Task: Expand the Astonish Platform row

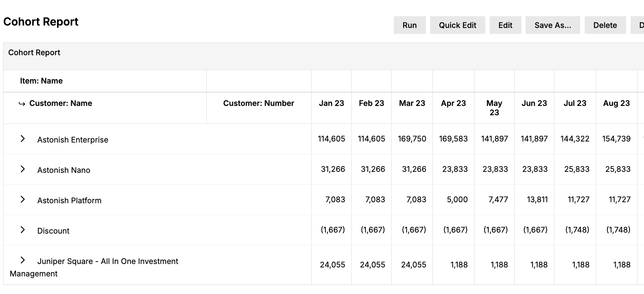Action: click(x=23, y=199)
